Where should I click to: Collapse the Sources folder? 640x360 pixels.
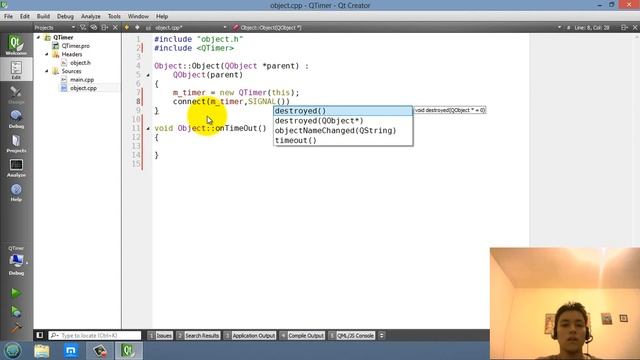click(x=47, y=71)
